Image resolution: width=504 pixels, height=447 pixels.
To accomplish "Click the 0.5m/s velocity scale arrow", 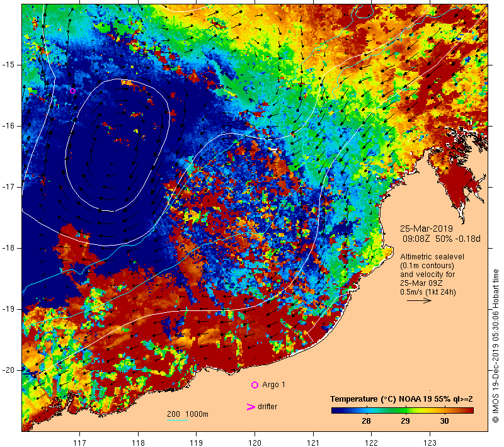I will click(x=419, y=301).
